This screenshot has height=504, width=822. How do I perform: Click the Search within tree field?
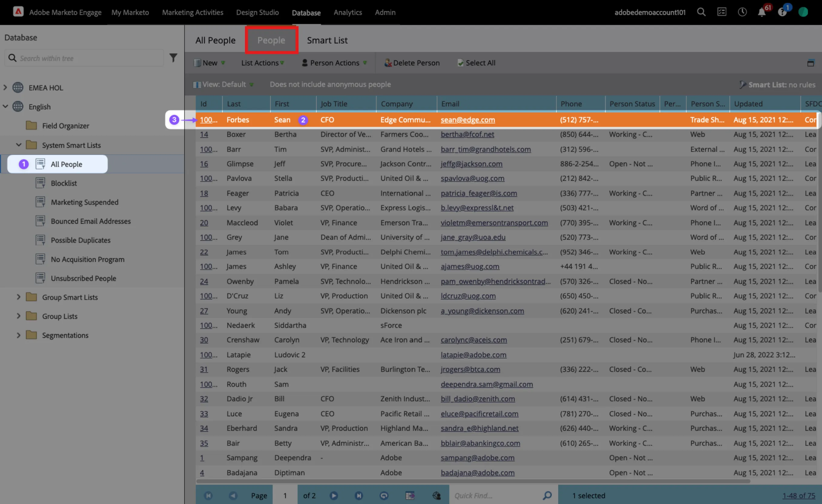[84, 58]
